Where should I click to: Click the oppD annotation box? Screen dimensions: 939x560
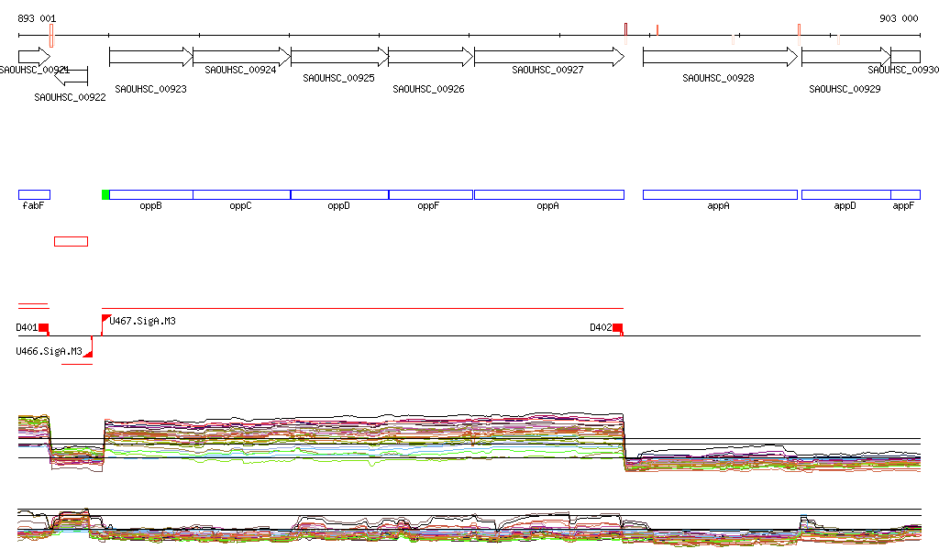[339, 194]
